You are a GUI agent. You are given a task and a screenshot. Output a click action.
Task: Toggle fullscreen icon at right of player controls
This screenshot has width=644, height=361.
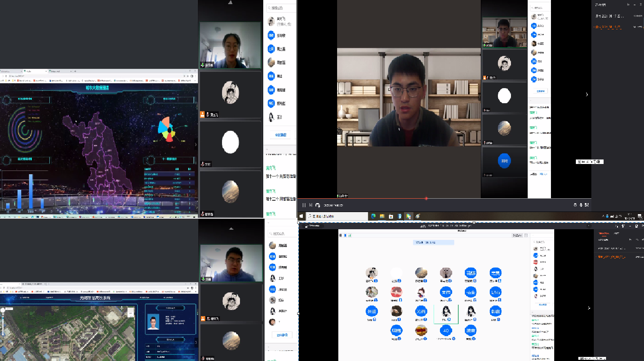point(587,205)
